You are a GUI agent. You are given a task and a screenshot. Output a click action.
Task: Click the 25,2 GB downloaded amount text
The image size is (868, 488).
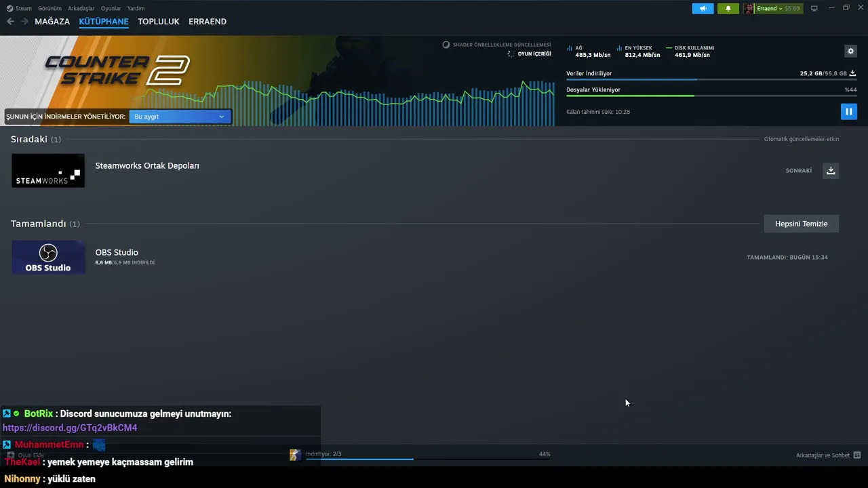pos(811,73)
